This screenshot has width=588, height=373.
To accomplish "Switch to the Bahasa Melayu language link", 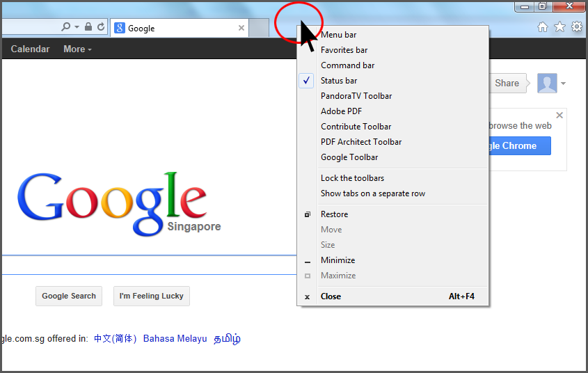I will click(x=175, y=338).
